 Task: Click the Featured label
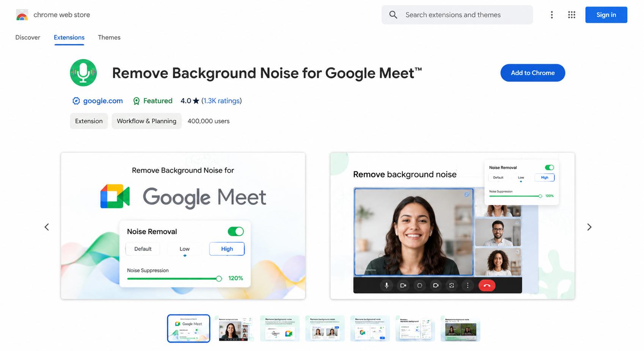(158, 101)
